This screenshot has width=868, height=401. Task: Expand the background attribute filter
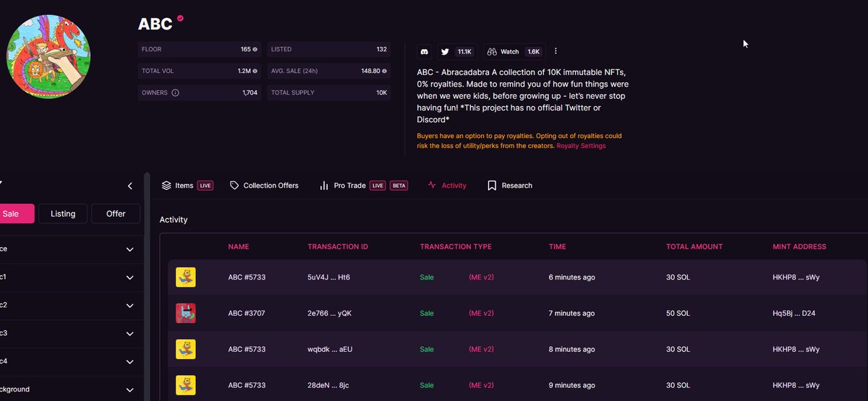tap(70, 389)
